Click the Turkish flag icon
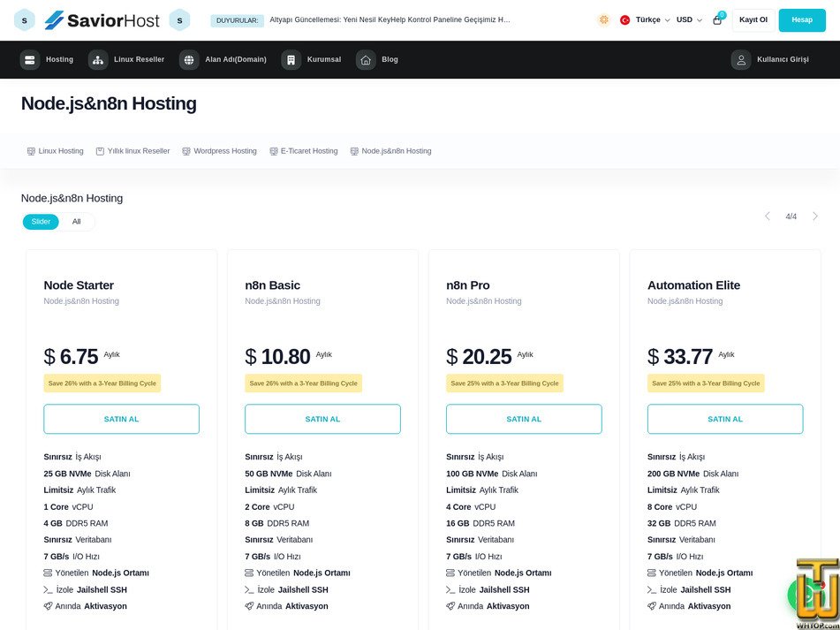Image resolution: width=840 pixels, height=630 pixels. tap(624, 19)
